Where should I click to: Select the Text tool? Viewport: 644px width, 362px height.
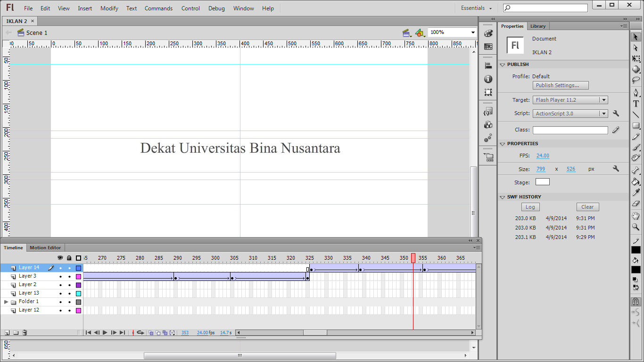pyautogui.click(x=636, y=104)
